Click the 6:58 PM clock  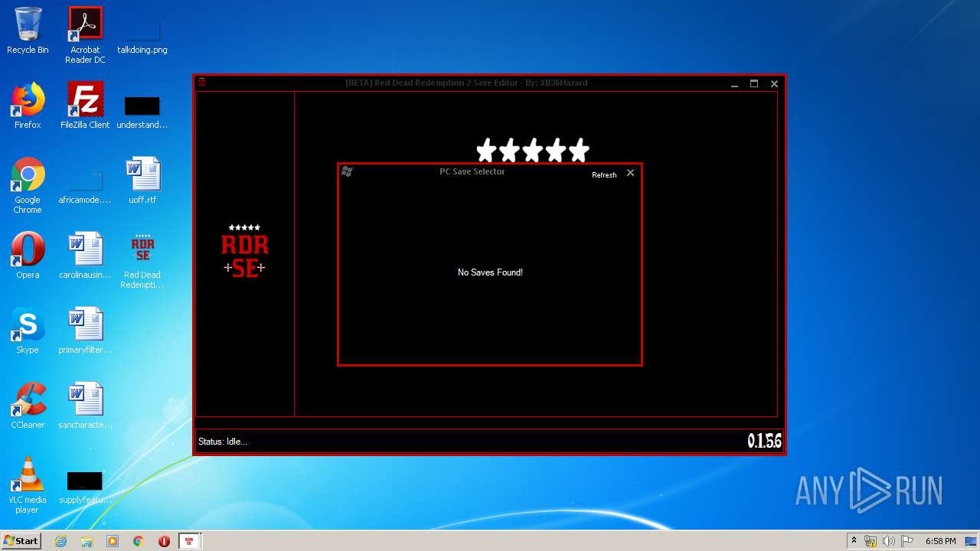tap(940, 541)
